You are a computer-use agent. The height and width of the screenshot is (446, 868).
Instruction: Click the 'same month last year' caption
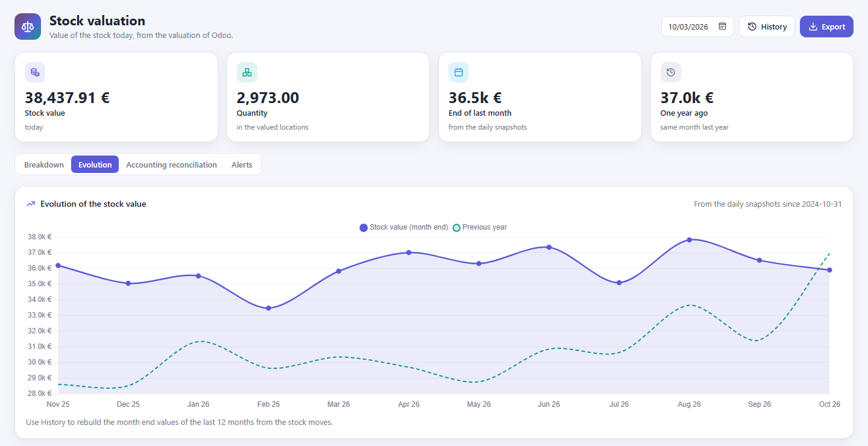click(x=694, y=127)
